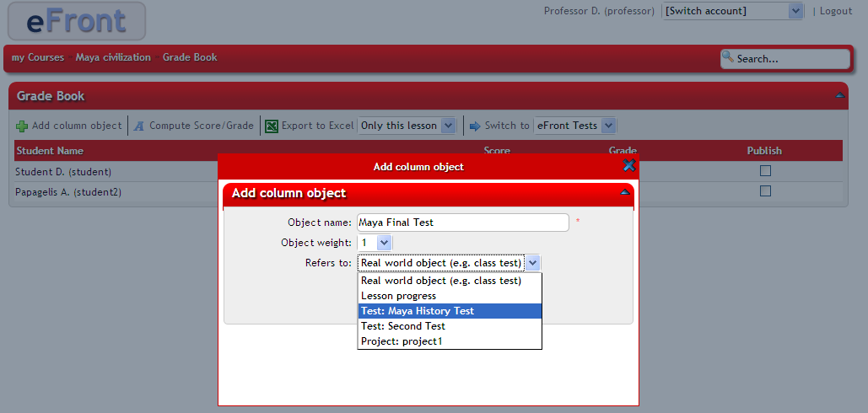Screen dimensions: 868x413
Task: Click Compute Score/Grade link
Action: pos(202,126)
